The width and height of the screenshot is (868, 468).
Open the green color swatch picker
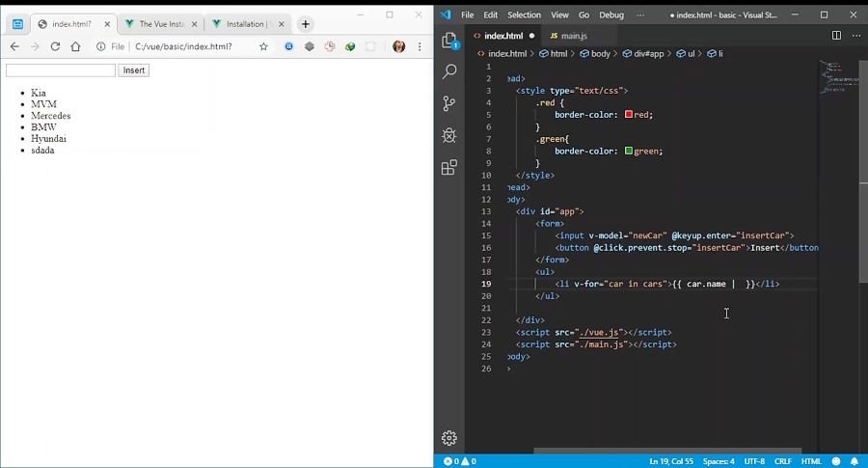coord(628,151)
